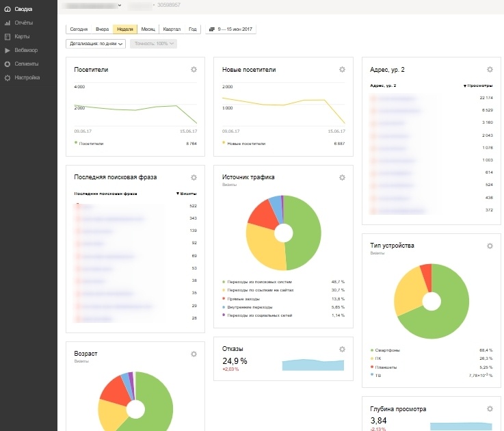This screenshot has height=431, width=504.
Task: Sort by Визиты column in search phrase widget
Action: click(x=187, y=194)
